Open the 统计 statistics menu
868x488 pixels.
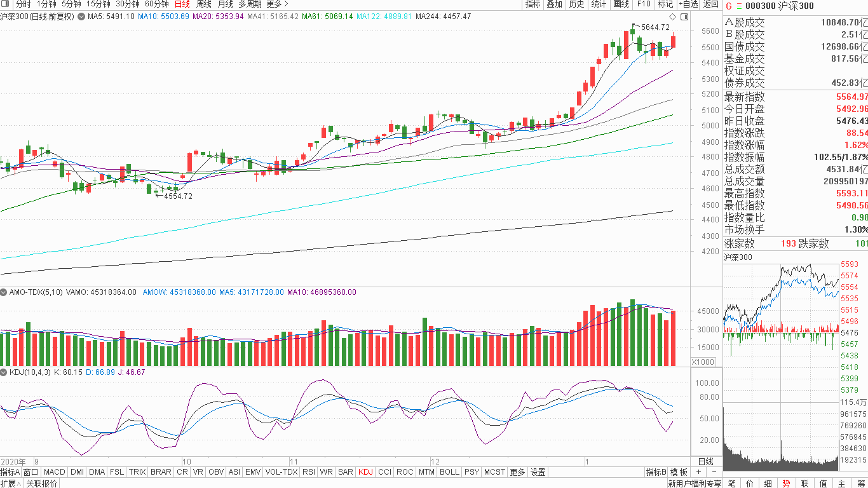pyautogui.click(x=599, y=4)
